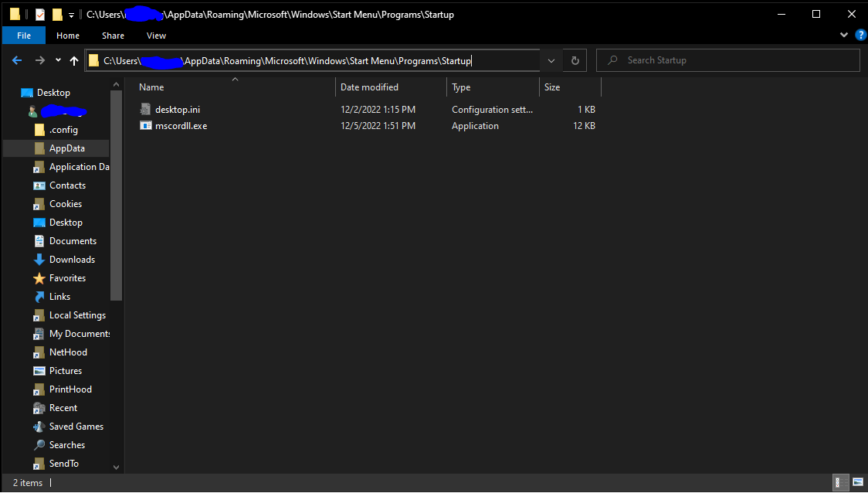The width and height of the screenshot is (868, 493).
Task: Expand the ribbon with the chevron
Action: point(843,35)
